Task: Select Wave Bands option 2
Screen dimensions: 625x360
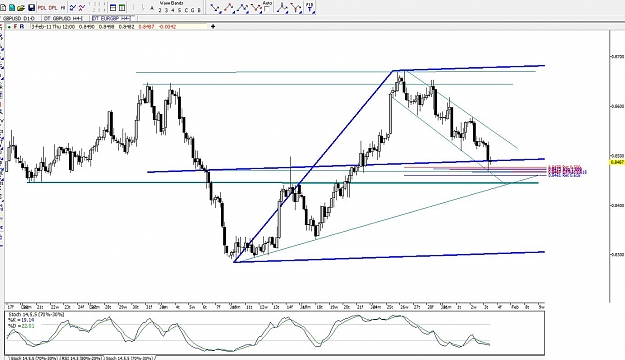Action: [160, 10]
